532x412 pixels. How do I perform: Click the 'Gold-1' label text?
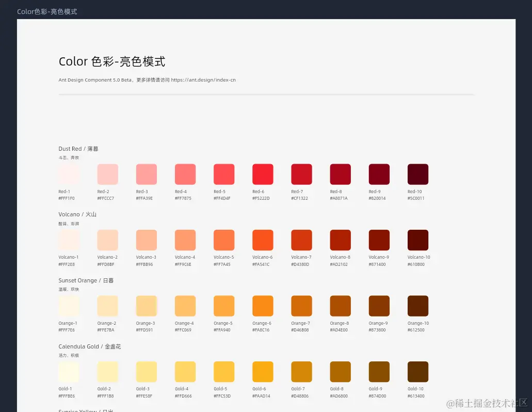[65, 389]
